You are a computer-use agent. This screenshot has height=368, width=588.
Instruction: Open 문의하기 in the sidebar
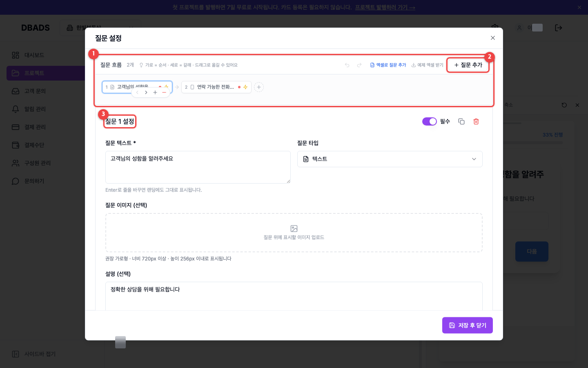click(x=45, y=181)
